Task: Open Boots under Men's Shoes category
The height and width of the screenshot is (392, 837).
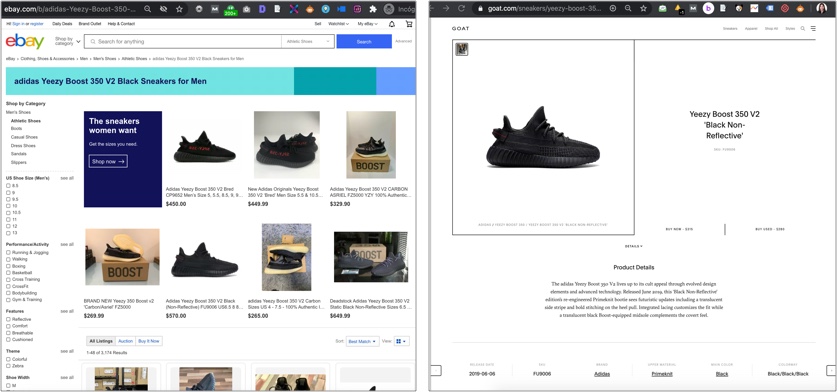Action: point(17,129)
